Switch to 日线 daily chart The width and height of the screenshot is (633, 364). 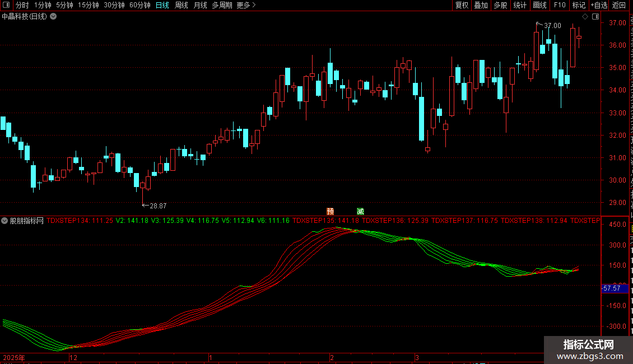(x=162, y=5)
